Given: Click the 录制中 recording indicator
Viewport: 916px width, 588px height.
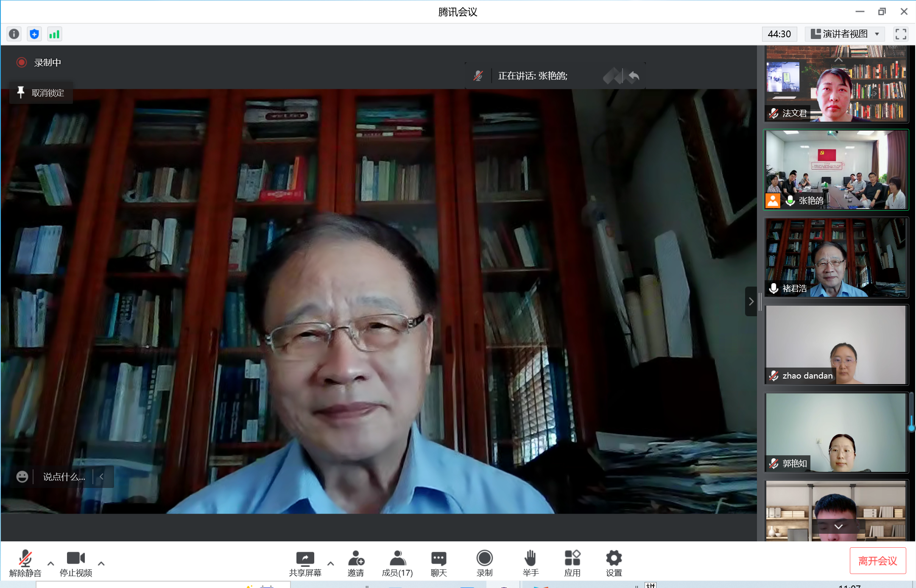Looking at the screenshot, I should point(39,63).
